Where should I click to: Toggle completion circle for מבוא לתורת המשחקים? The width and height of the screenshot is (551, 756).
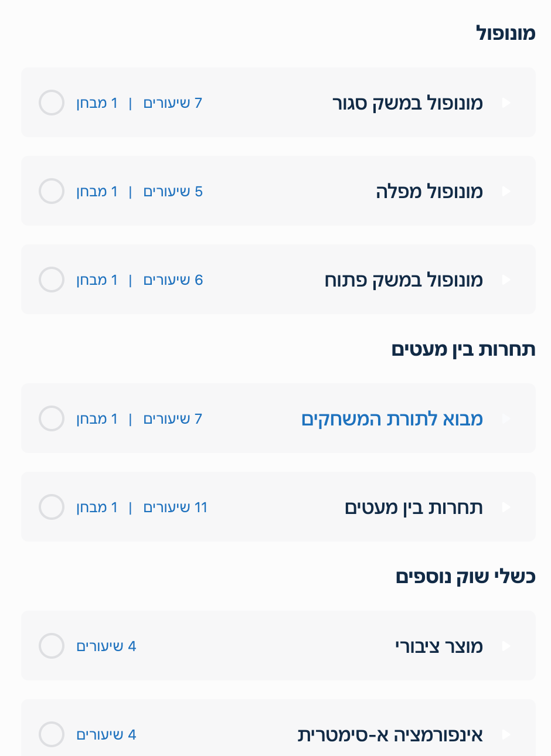pos(52,419)
